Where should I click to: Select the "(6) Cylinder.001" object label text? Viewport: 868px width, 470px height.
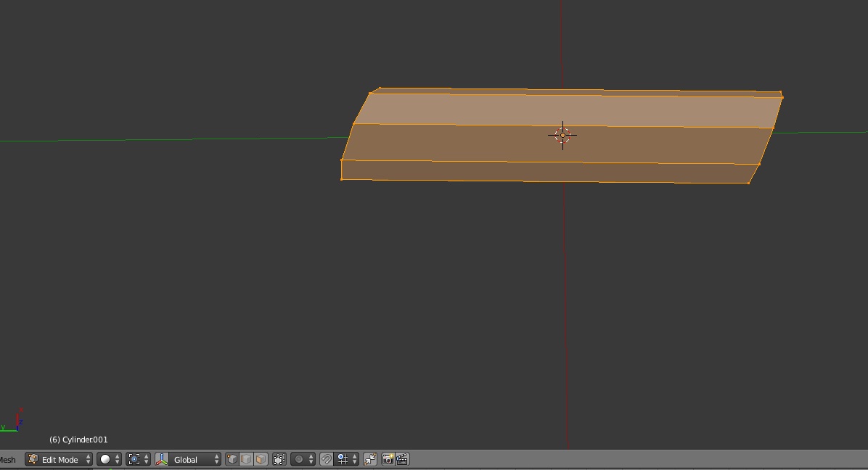click(x=78, y=440)
